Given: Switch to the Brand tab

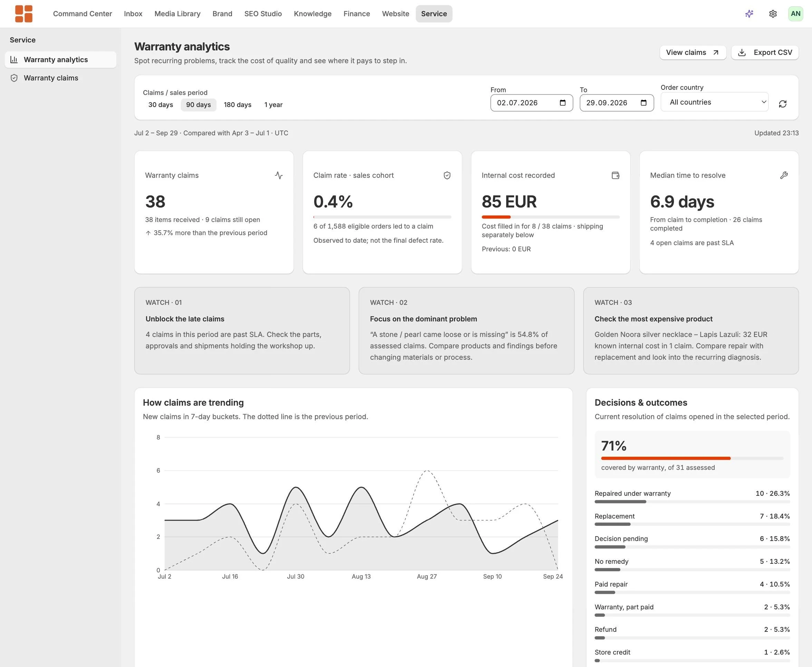Looking at the screenshot, I should [222, 14].
